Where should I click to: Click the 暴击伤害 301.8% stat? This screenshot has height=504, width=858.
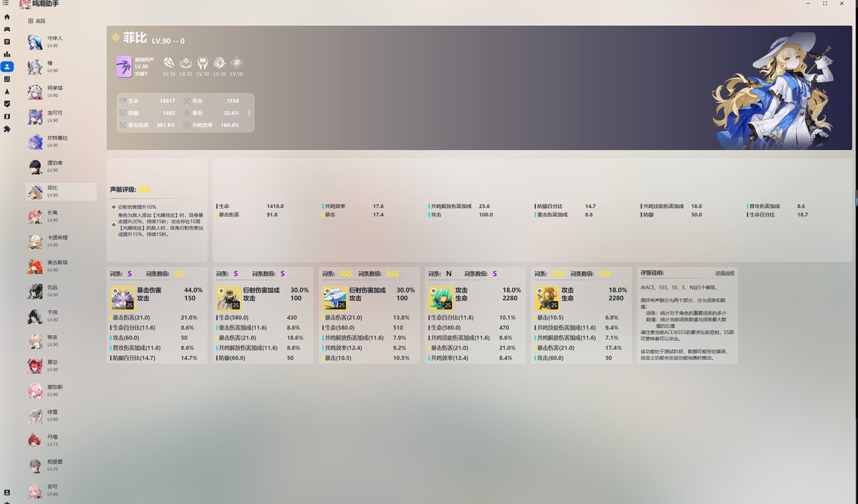(x=148, y=124)
